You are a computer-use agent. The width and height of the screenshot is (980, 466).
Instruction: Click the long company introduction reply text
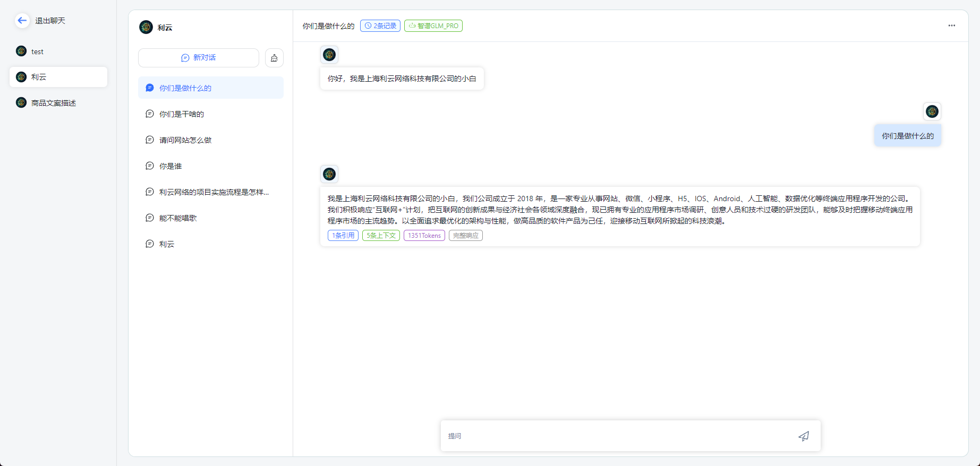tap(620, 210)
